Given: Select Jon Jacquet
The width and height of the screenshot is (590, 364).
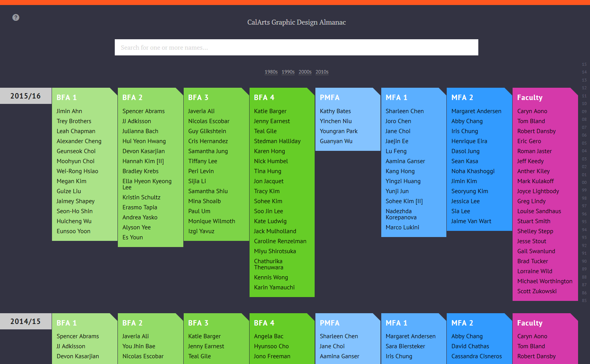Looking at the screenshot, I should click(269, 181).
